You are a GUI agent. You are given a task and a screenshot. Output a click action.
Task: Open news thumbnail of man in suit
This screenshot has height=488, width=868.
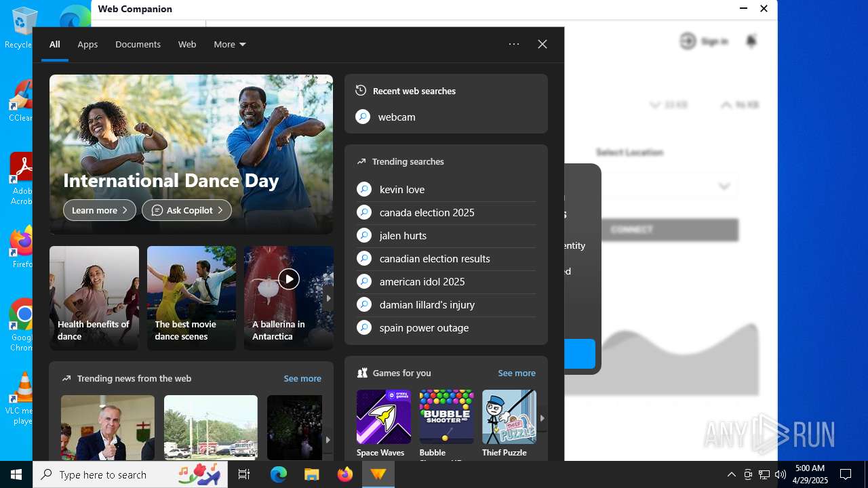tap(108, 428)
